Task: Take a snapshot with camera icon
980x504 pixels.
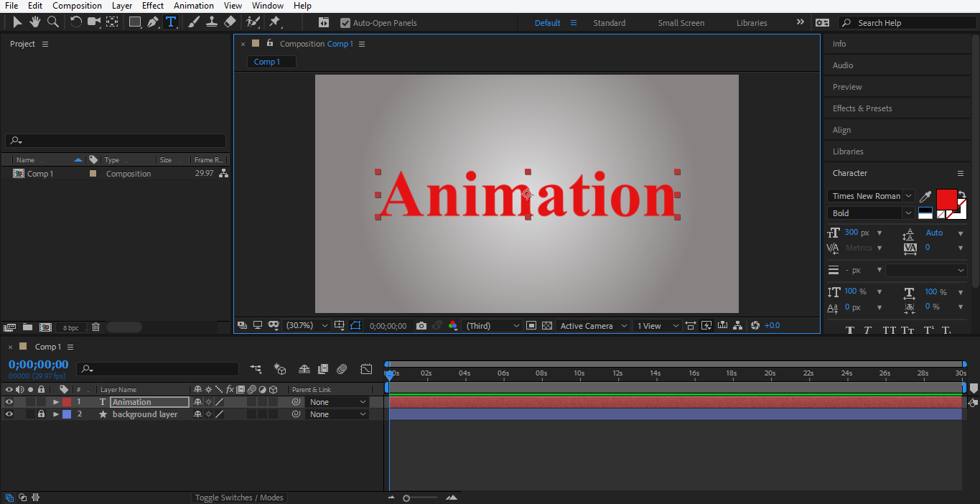Action: (x=421, y=326)
